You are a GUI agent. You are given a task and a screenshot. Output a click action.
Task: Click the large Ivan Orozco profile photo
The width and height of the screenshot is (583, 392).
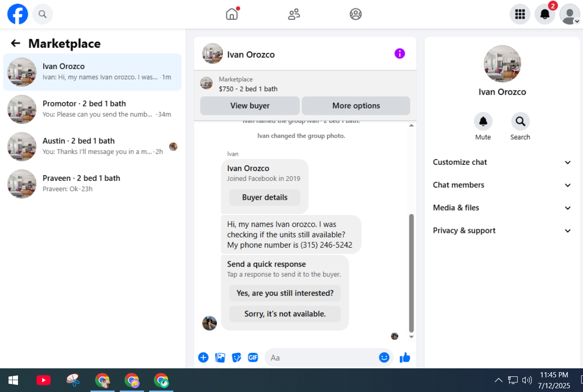(502, 64)
